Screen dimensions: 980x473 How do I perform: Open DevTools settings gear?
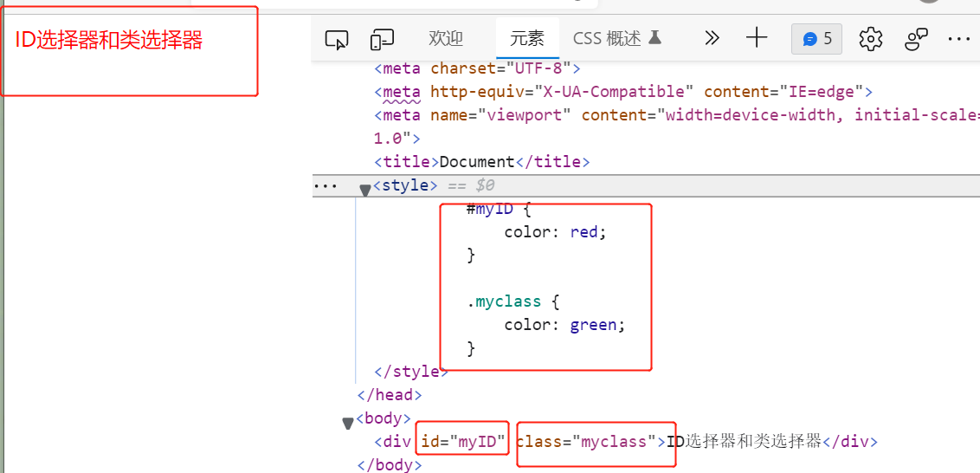[870, 40]
